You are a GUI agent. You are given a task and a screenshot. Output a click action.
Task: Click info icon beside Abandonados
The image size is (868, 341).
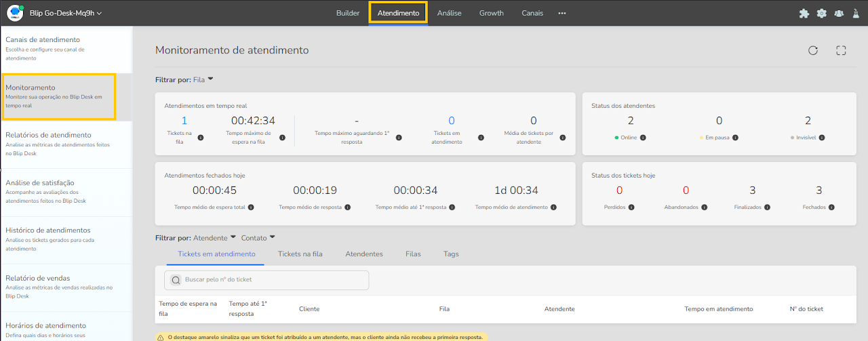tap(703, 207)
